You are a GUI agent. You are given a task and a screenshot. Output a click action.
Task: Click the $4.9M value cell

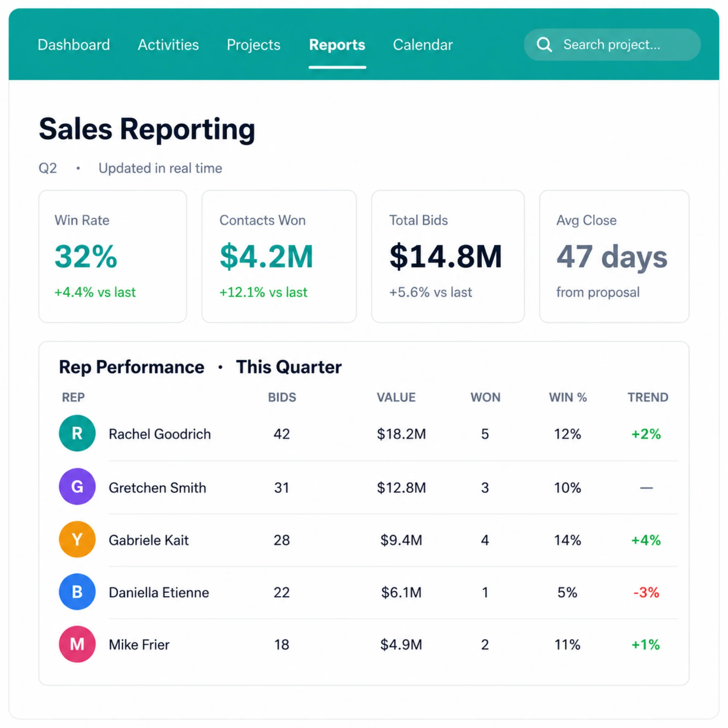401,645
